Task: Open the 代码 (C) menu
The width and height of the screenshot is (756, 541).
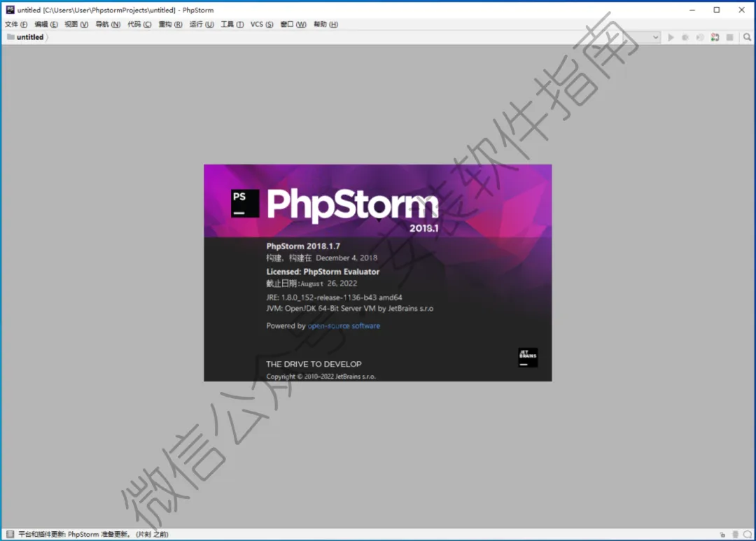Action: click(x=139, y=24)
